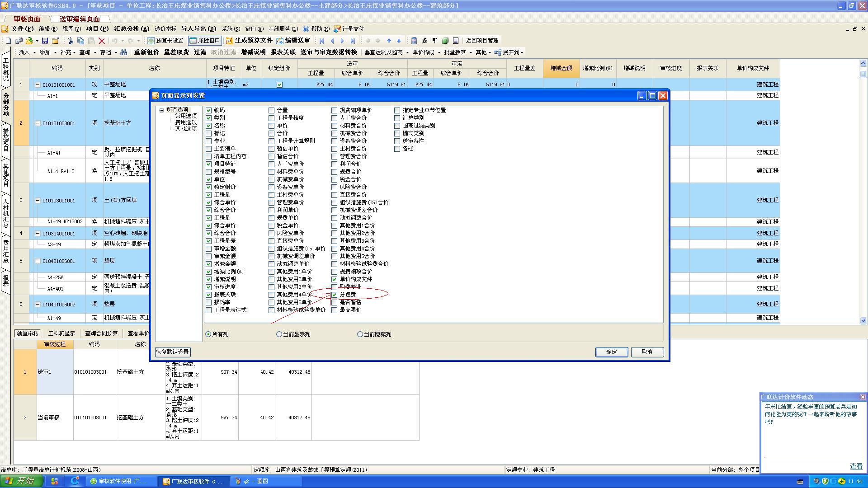
Task: Open the 文件(F) menu
Action: coord(22,29)
